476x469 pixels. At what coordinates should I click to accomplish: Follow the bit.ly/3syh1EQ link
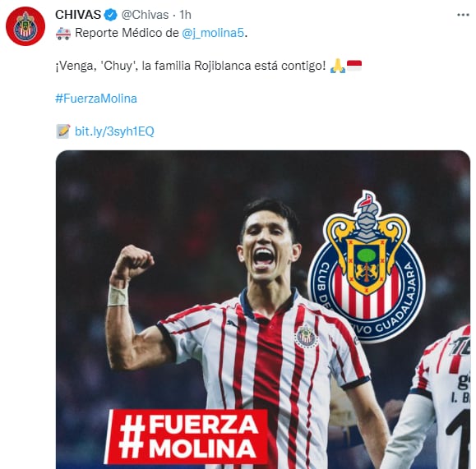pyautogui.click(x=114, y=131)
